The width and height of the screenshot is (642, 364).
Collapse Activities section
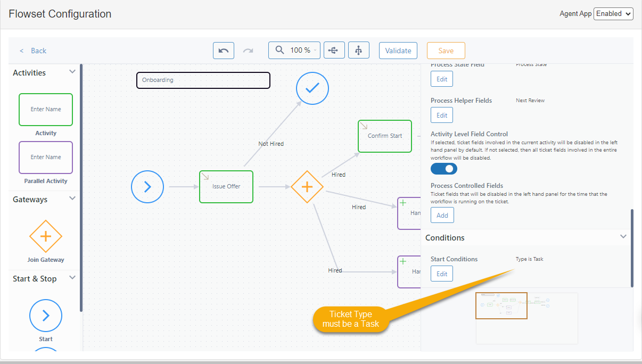coord(72,72)
